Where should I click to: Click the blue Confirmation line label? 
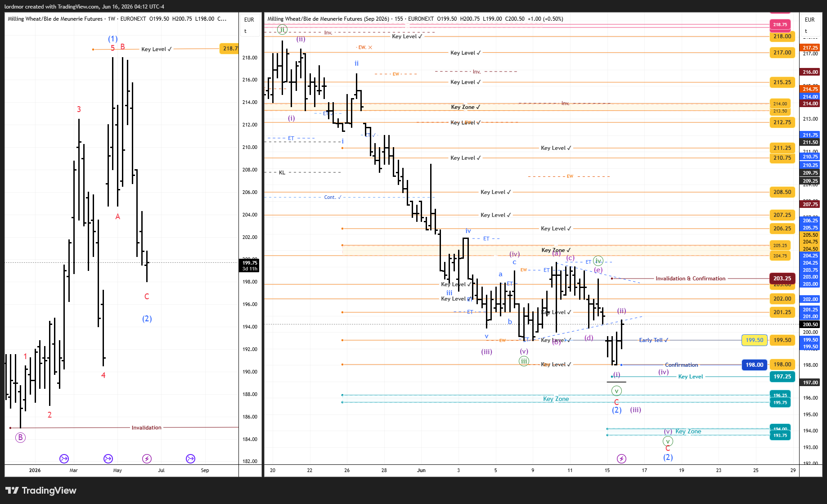pos(681,365)
